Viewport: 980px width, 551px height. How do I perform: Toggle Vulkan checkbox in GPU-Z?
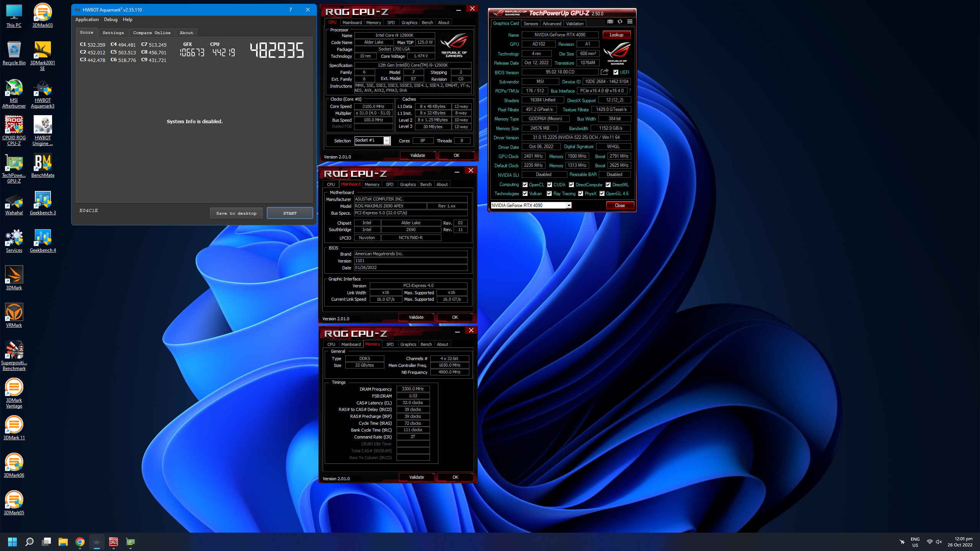coord(525,194)
